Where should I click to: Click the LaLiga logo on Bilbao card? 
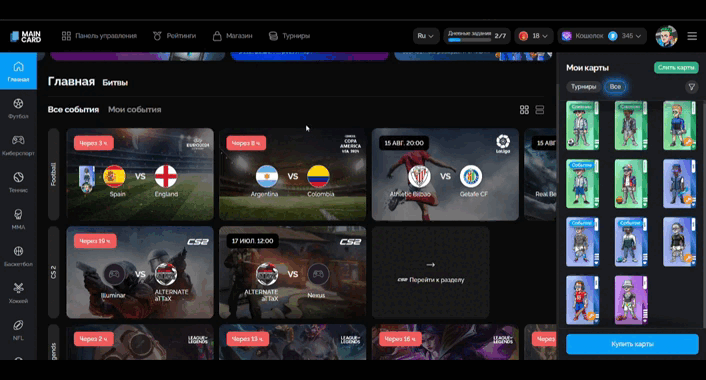(x=503, y=144)
